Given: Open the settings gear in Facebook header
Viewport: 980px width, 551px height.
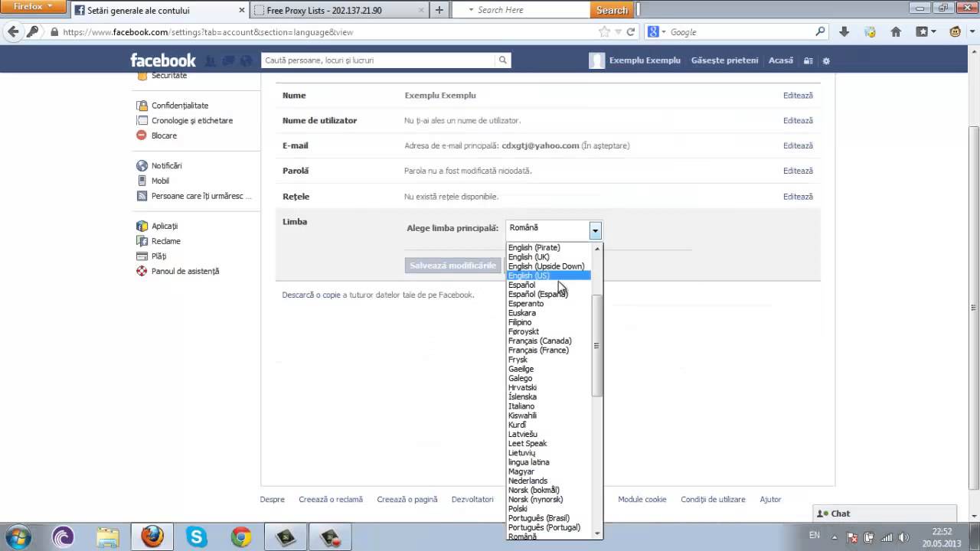Looking at the screenshot, I should pos(826,60).
